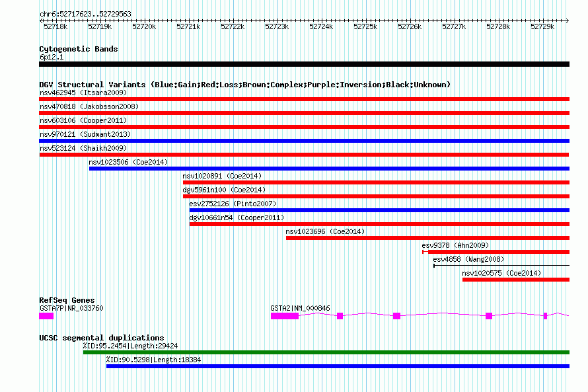Open the nsv1023696 (Coe2014) variant label
This screenshot has width=588, height=392.
pyautogui.click(x=325, y=231)
